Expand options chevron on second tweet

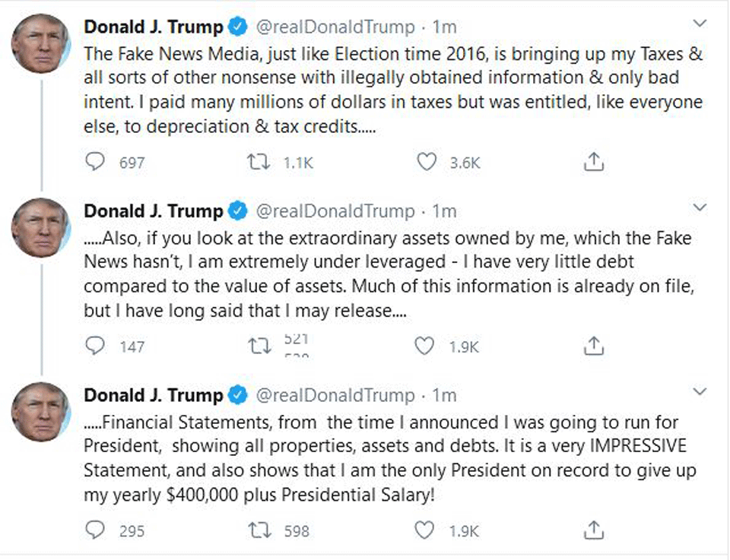(700, 208)
